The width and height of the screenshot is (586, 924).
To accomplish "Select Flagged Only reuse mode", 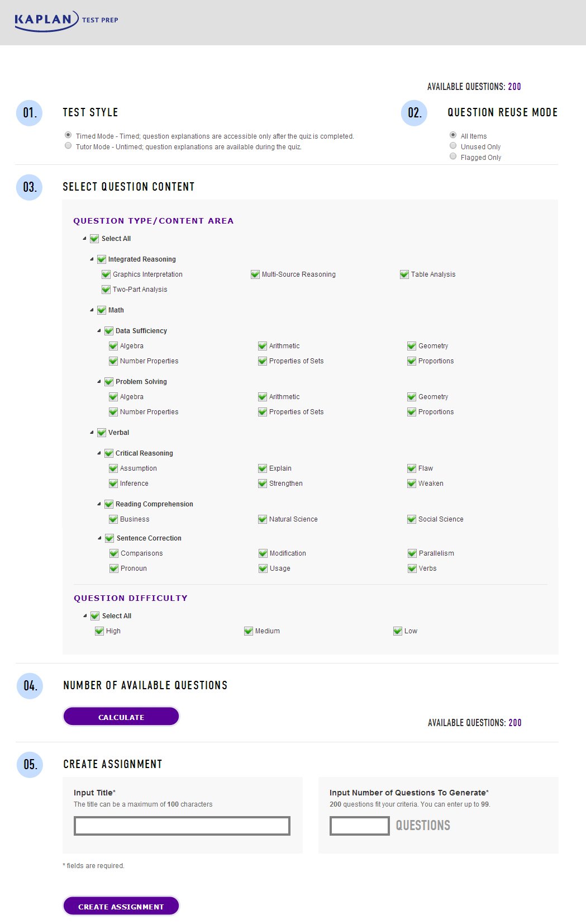I will [453, 157].
